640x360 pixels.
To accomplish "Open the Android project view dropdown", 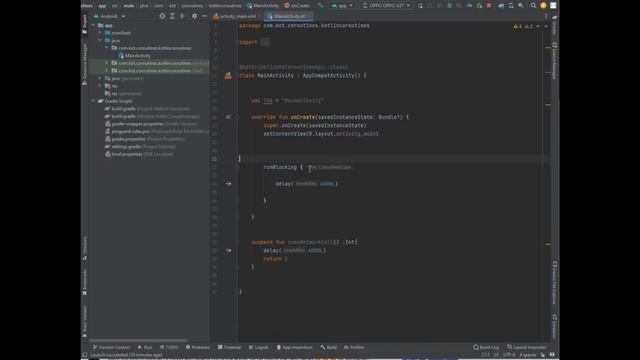I will [x=109, y=16].
